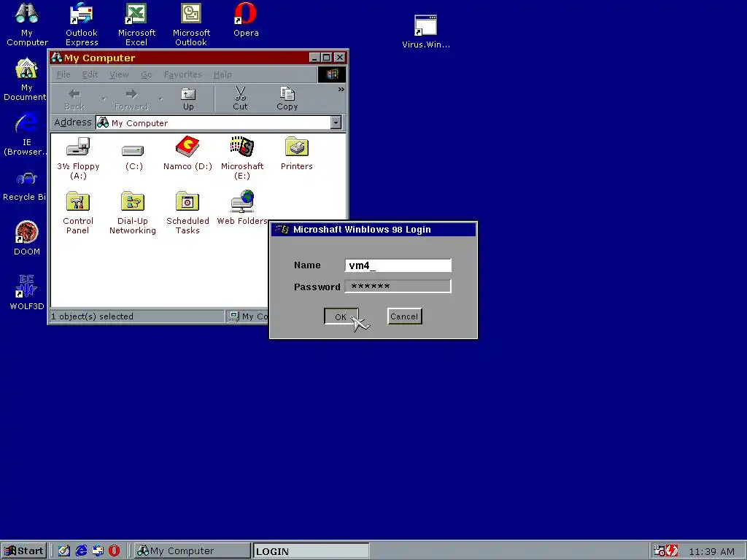Select the 3½ Floppy (A:) drive
Image resolution: width=747 pixels, height=560 pixels.
pos(78,158)
